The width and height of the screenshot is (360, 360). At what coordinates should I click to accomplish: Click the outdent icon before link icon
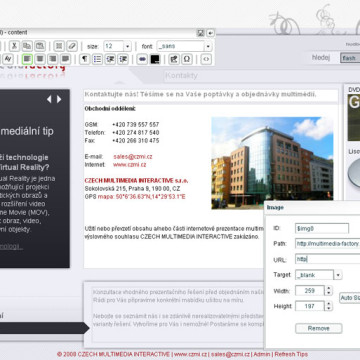[123, 59]
